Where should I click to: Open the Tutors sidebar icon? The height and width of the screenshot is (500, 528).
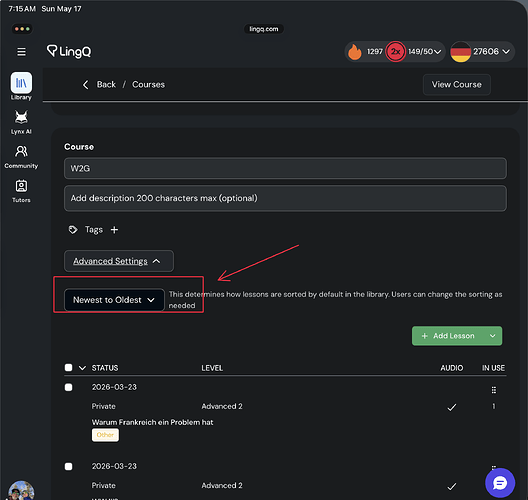click(x=21, y=191)
